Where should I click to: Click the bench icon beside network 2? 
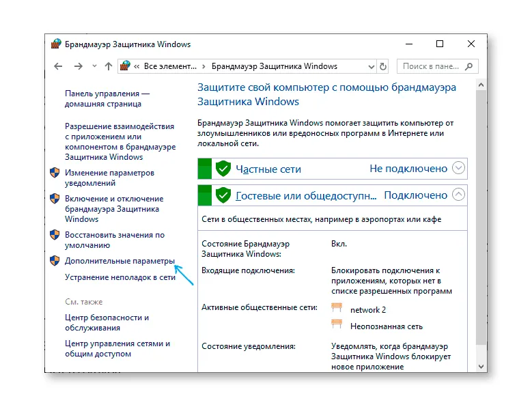(x=337, y=307)
